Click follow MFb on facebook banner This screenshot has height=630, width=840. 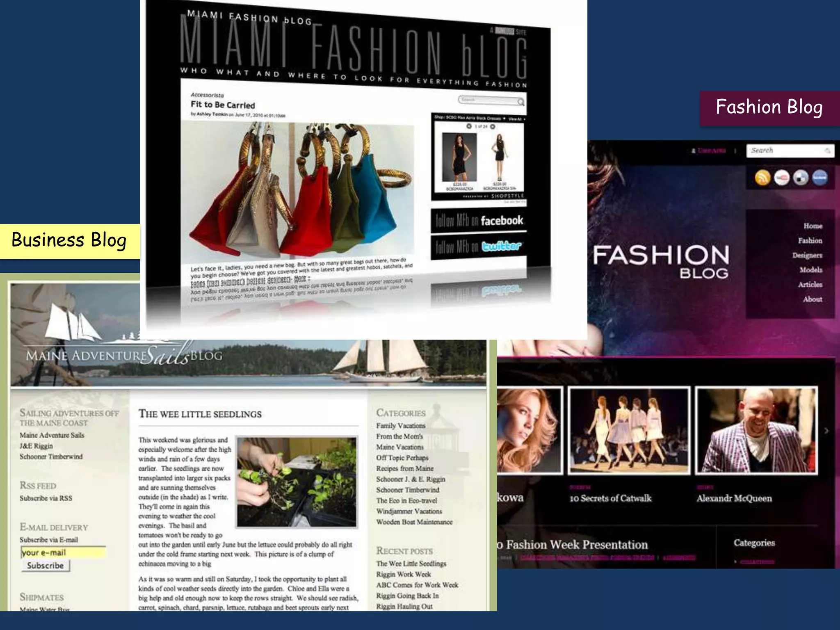point(479,221)
